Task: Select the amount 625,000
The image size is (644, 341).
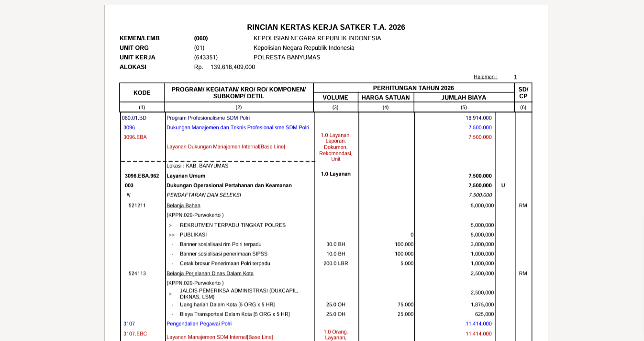Action: pyautogui.click(x=485, y=314)
